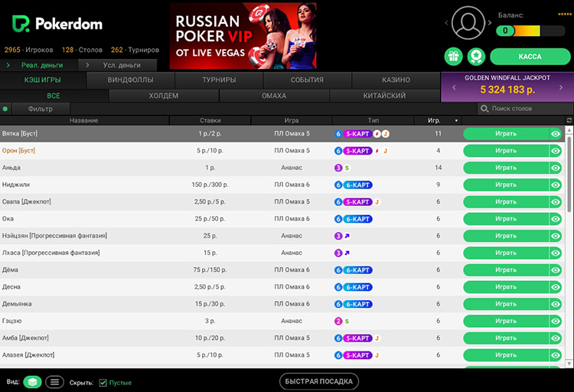Click scrollbar down arrow of table list
The image size is (574, 392).
point(569,364)
